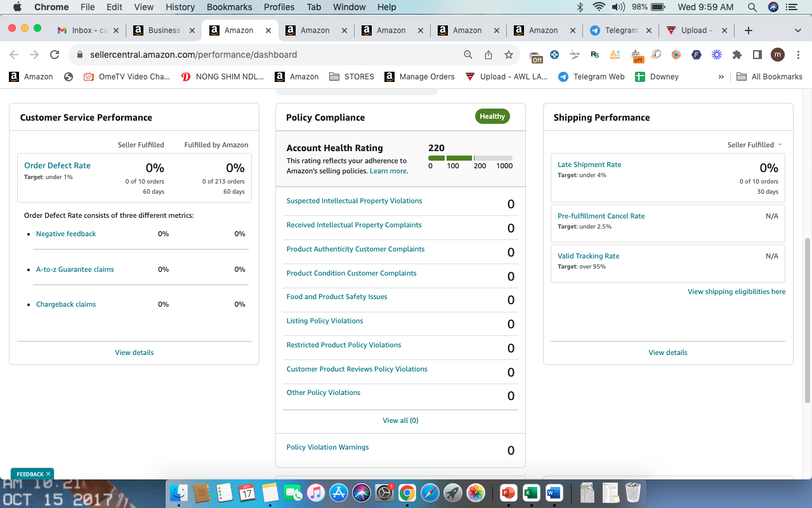This screenshot has height=508, width=812.
Task: View details under Shipping Performance
Action: point(668,352)
